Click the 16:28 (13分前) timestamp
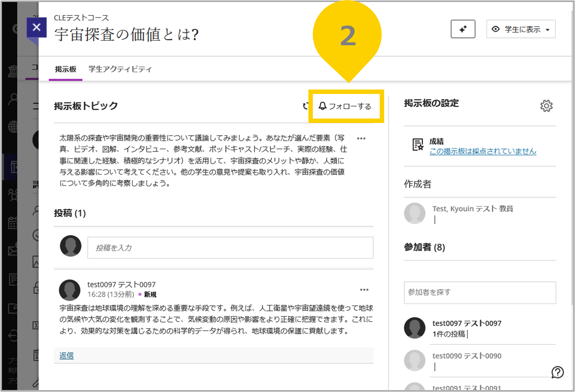 point(111,295)
